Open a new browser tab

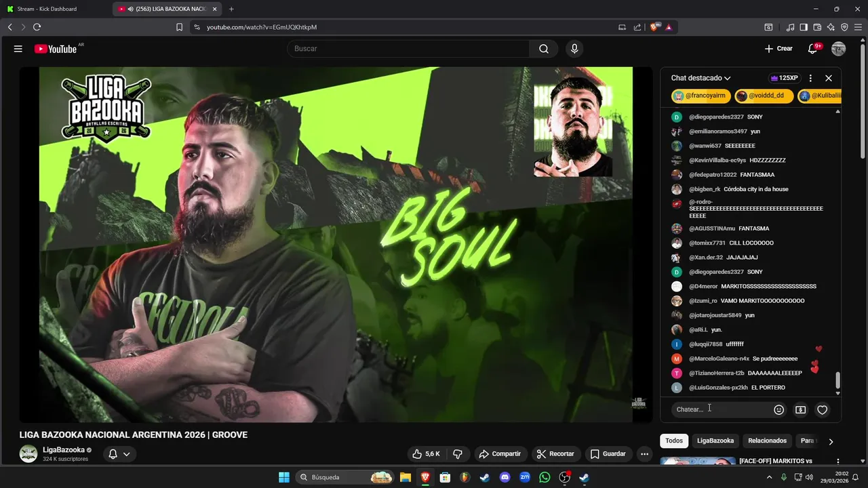(231, 9)
